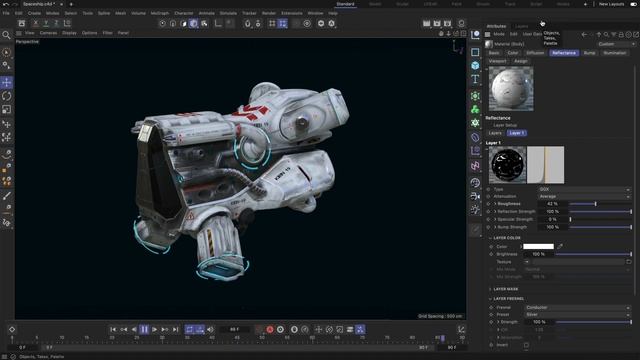
Task: Click the white Layer Color swatch
Action: click(x=538, y=246)
